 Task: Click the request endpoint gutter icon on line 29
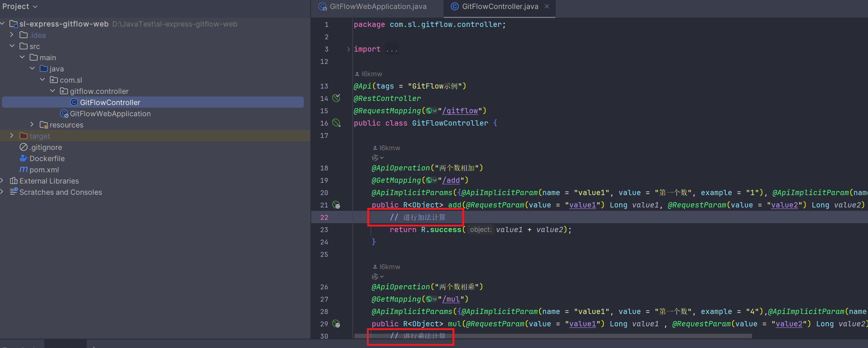(337, 324)
